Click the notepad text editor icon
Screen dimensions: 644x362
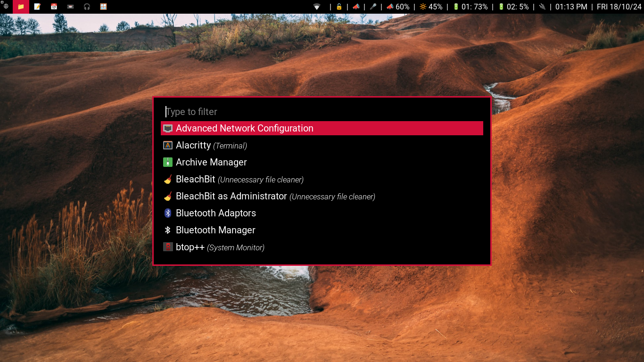pos(37,7)
